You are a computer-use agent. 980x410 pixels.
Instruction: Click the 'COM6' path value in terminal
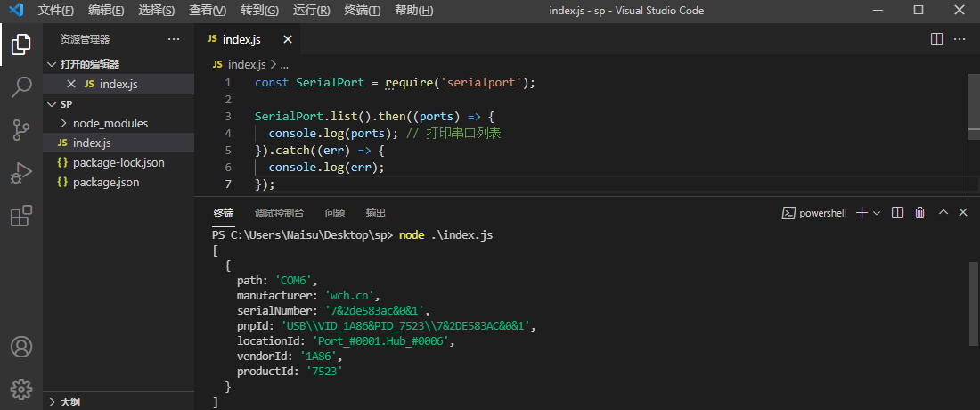click(292, 281)
